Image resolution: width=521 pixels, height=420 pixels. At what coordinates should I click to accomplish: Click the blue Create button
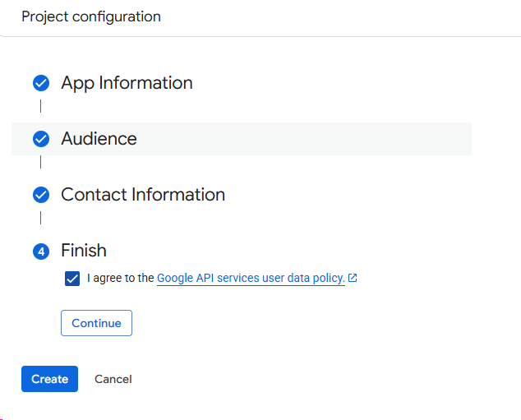click(49, 379)
